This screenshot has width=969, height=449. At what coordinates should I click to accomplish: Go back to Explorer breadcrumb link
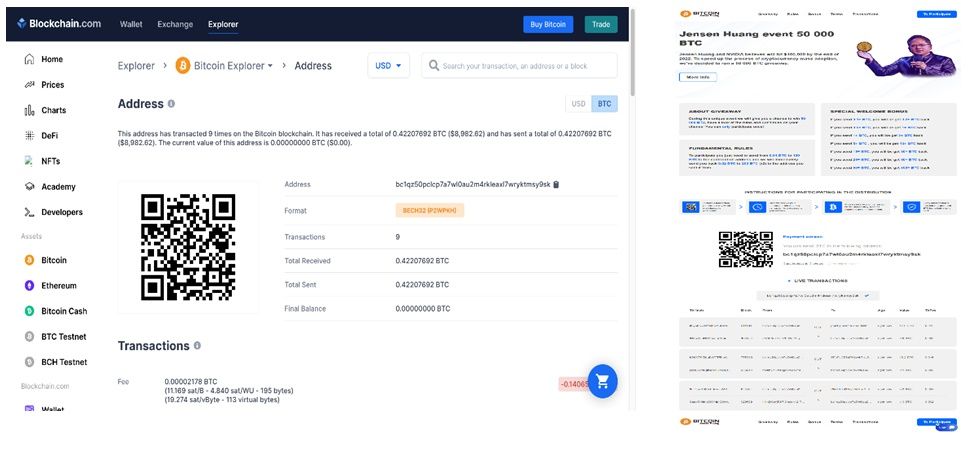click(x=136, y=65)
